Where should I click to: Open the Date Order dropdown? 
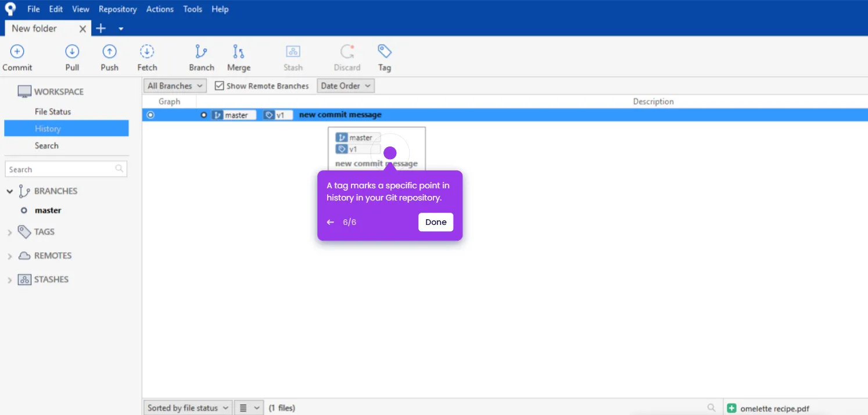[346, 85]
